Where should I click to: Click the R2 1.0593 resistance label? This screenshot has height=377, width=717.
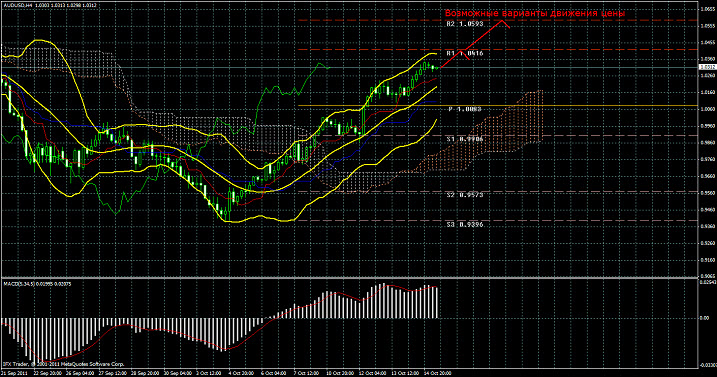point(465,24)
